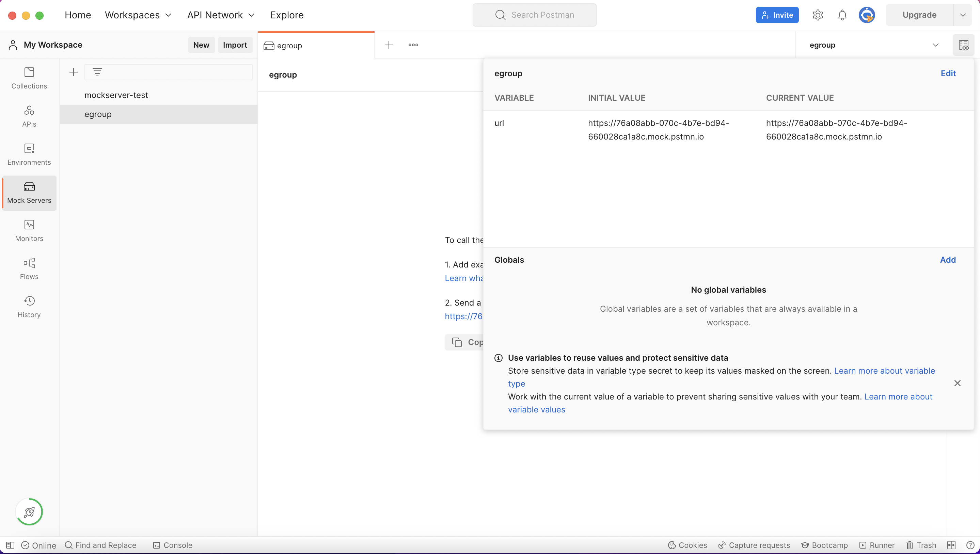Click the blue Invite button
980x554 pixels.
coord(777,15)
